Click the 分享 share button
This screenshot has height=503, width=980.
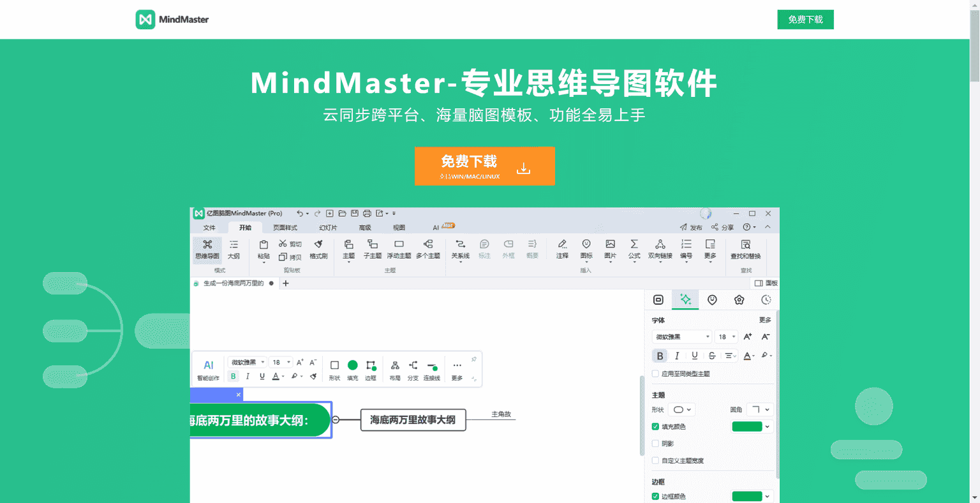pos(723,227)
